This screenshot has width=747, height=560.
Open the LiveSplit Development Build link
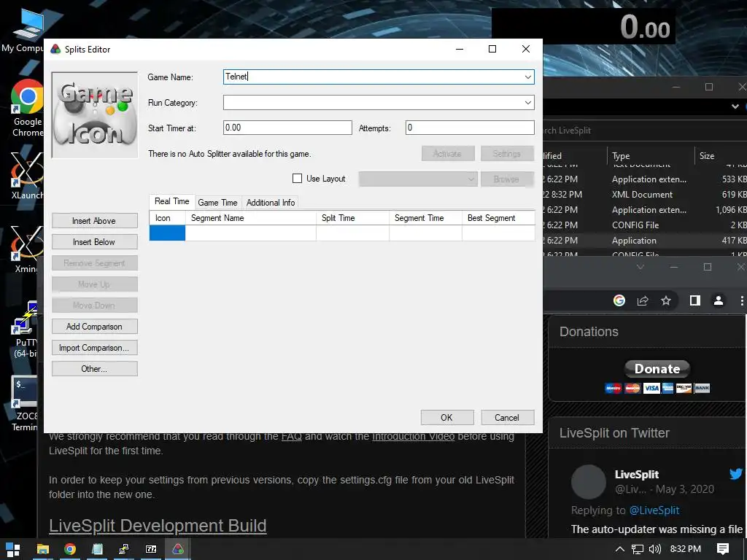(x=158, y=526)
